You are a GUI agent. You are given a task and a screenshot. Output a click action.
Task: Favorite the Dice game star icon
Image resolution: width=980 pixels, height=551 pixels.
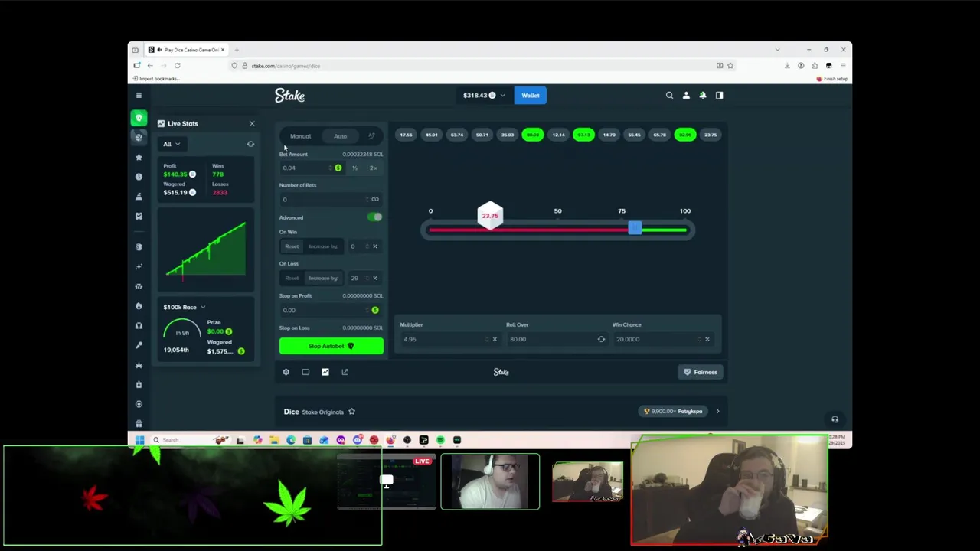point(351,412)
